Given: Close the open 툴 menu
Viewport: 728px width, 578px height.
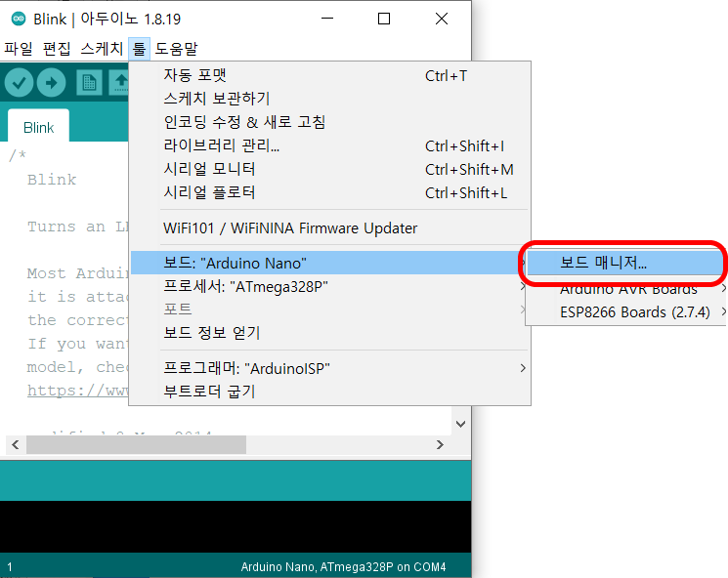Looking at the screenshot, I should tap(140, 49).
